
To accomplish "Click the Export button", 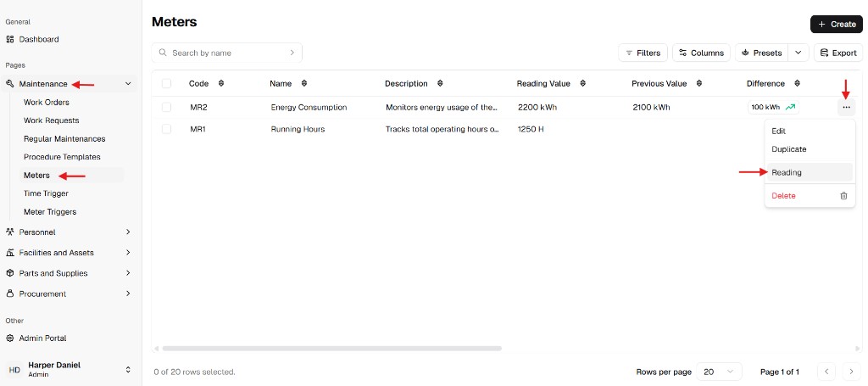I will (x=838, y=53).
